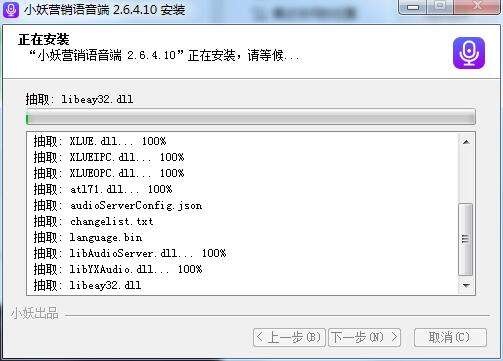Minimize the installer window
The image size is (503, 361).
click(413, 7)
